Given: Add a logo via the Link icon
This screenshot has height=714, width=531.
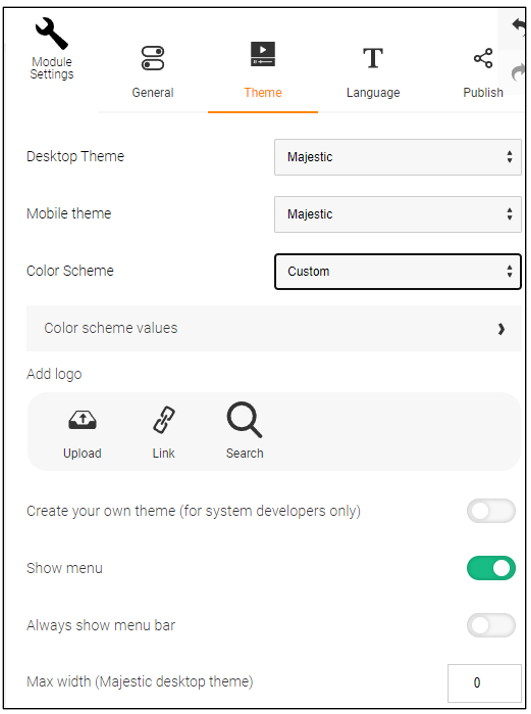Looking at the screenshot, I should (x=163, y=419).
